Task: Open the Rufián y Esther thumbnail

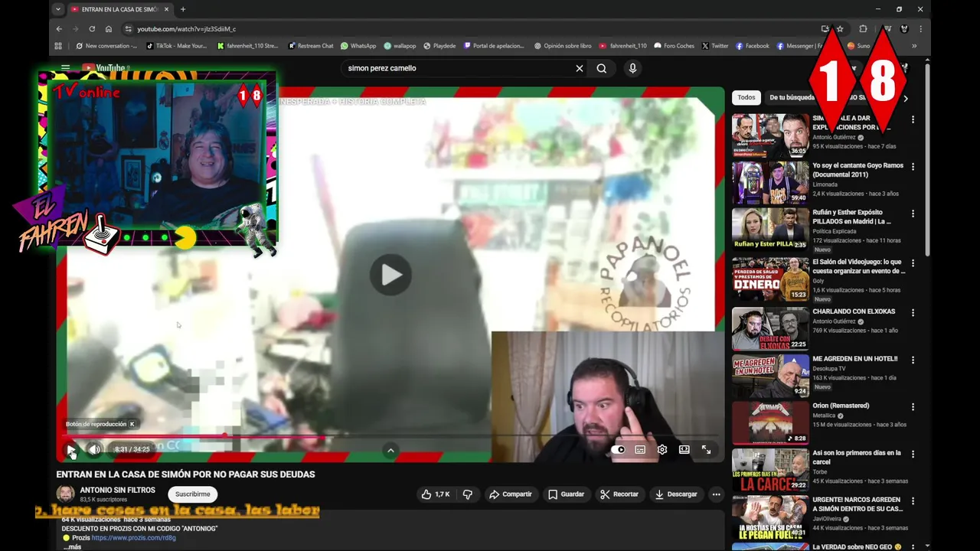Action: point(770,229)
